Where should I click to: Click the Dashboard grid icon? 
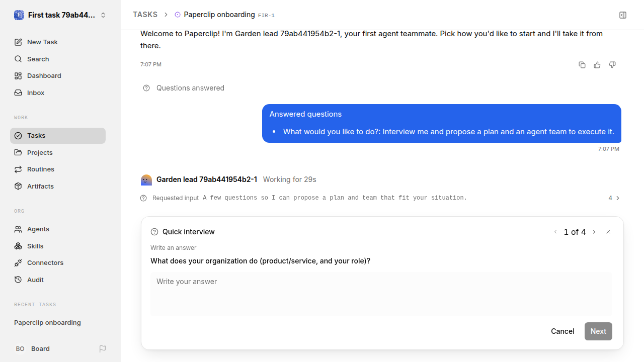tap(18, 76)
